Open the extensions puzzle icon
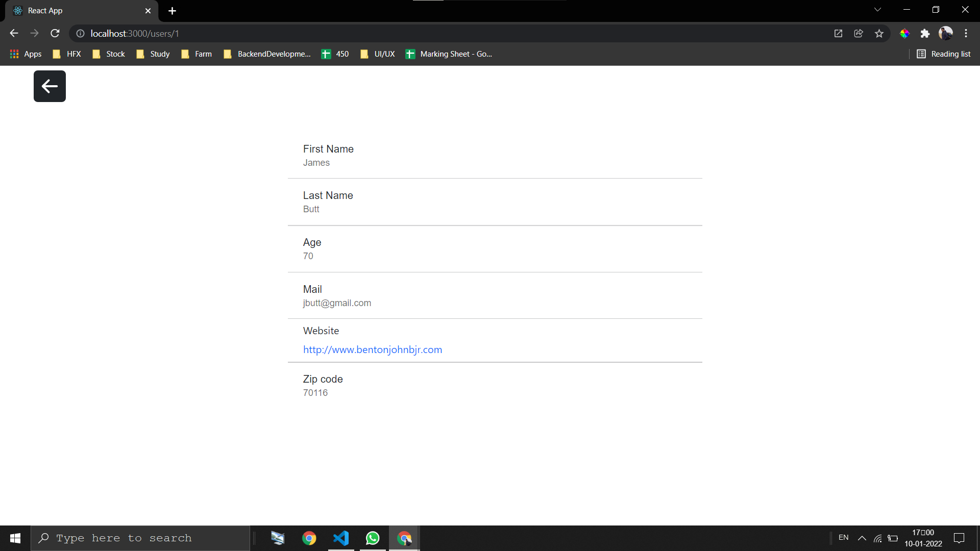 pos(925,33)
